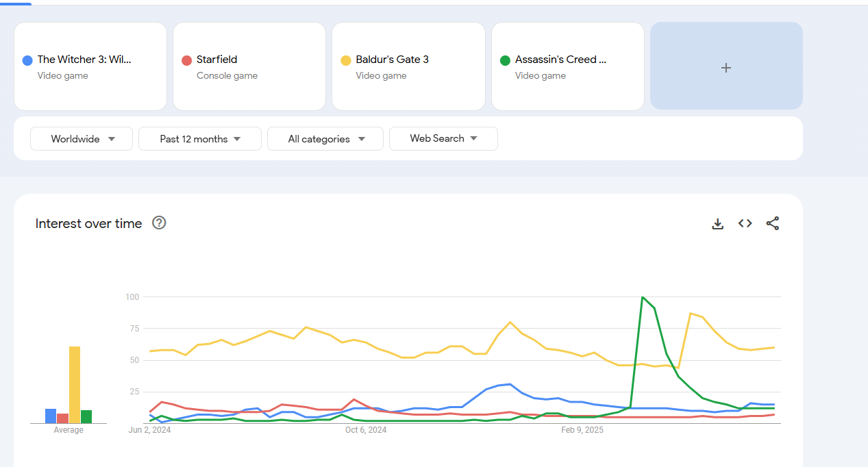Select the Baldur's Gate 3 term card
The image size is (868, 467).
click(408, 66)
